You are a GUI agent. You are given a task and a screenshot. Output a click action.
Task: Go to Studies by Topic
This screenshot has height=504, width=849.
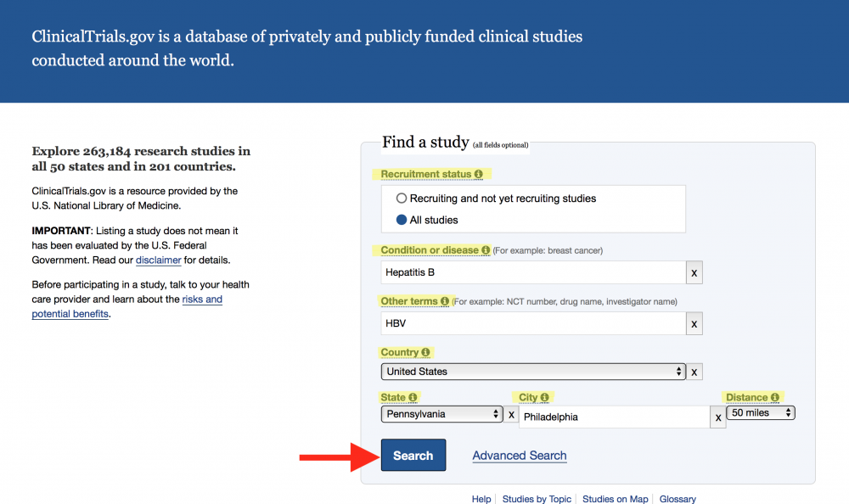click(537, 499)
